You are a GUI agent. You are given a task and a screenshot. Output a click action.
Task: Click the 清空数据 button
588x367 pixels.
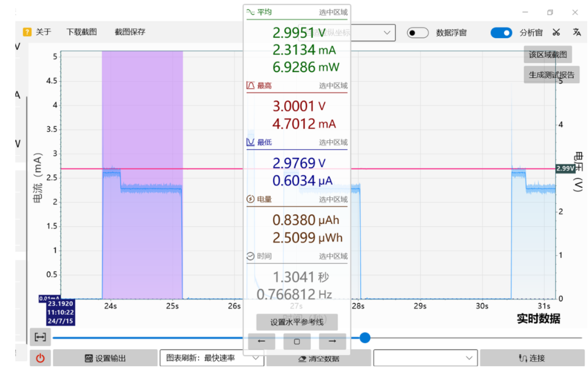tap(319, 359)
